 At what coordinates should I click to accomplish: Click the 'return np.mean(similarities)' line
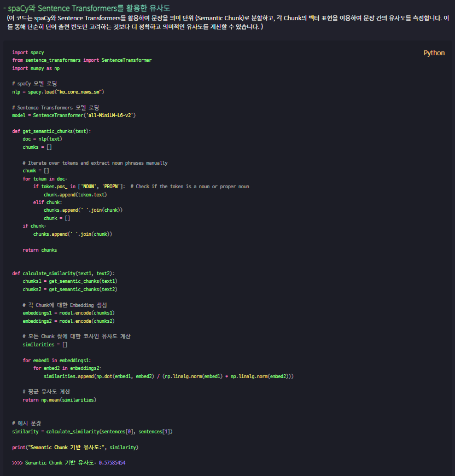point(60,400)
